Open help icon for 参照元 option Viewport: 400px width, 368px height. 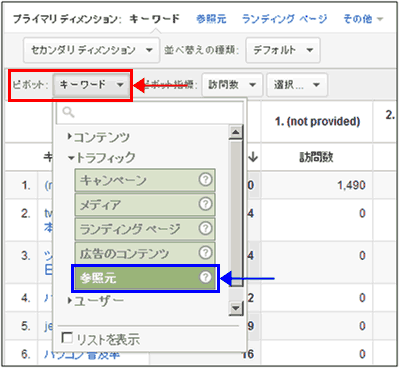click(x=205, y=277)
